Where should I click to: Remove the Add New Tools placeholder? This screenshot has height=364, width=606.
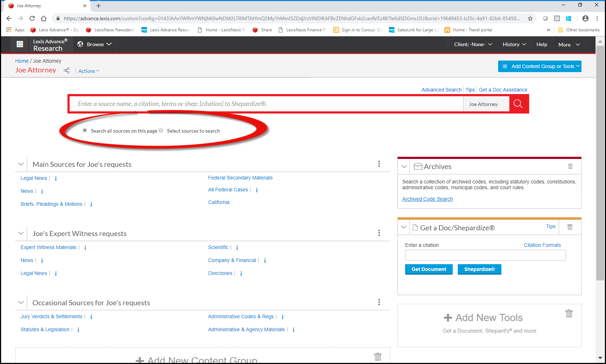569,314
